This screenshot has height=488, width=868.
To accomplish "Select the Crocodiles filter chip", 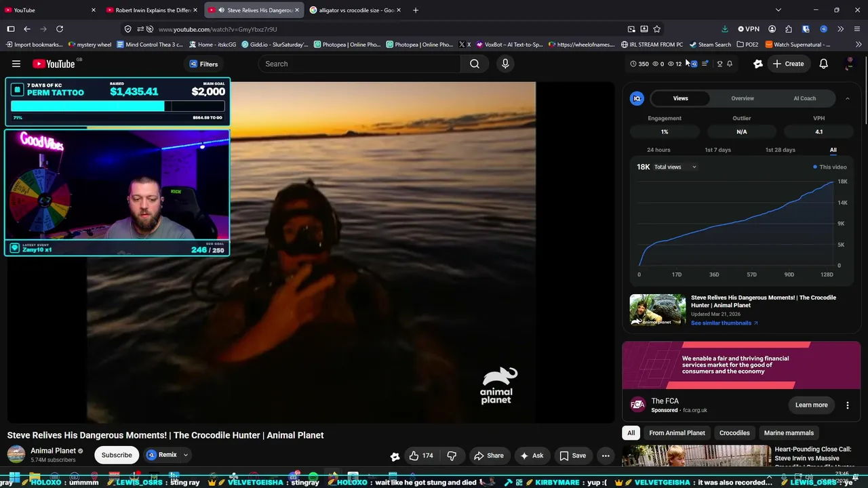I will (x=734, y=433).
